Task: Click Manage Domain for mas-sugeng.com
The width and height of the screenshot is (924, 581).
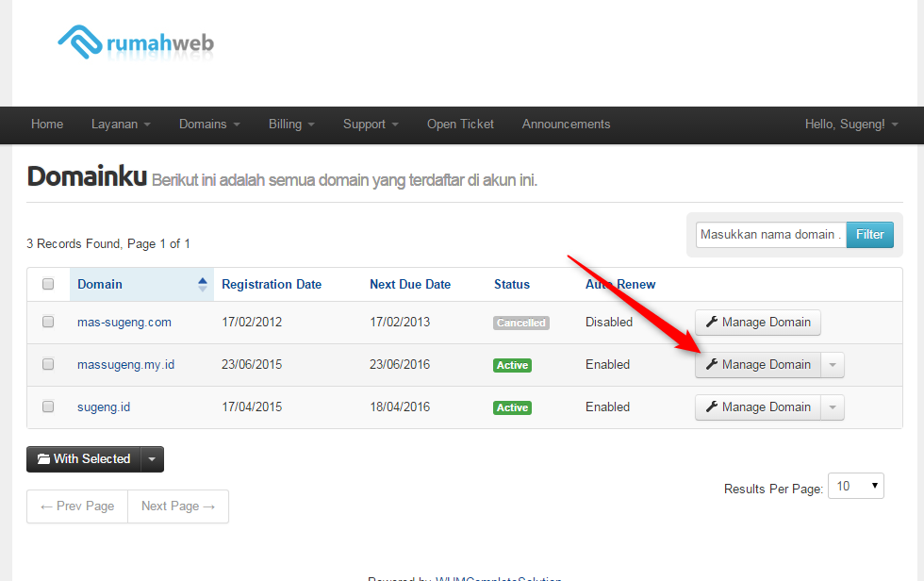Action: (758, 323)
